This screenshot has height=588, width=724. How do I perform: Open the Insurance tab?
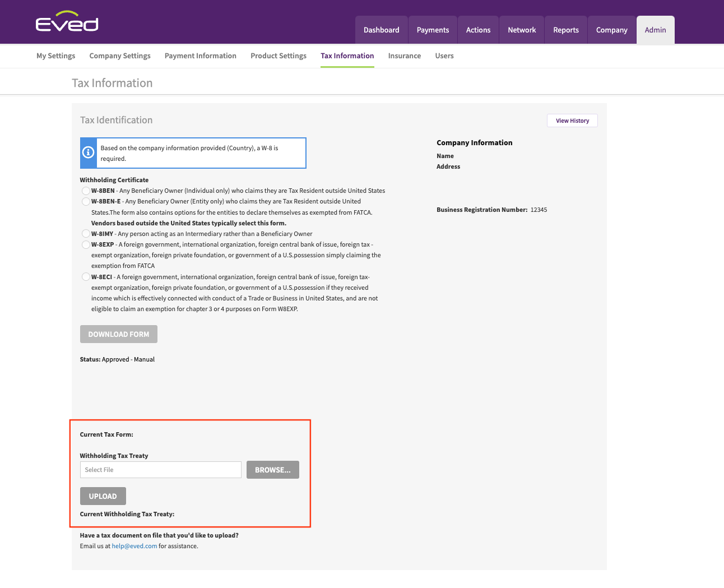pyautogui.click(x=404, y=55)
